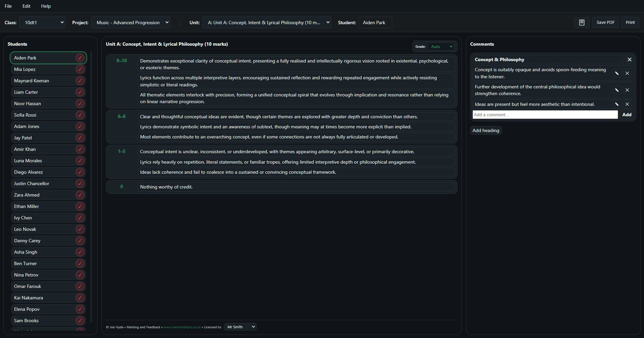
Task: Toggle the completion checkmark beside Aiden Park
Action: tap(79, 58)
